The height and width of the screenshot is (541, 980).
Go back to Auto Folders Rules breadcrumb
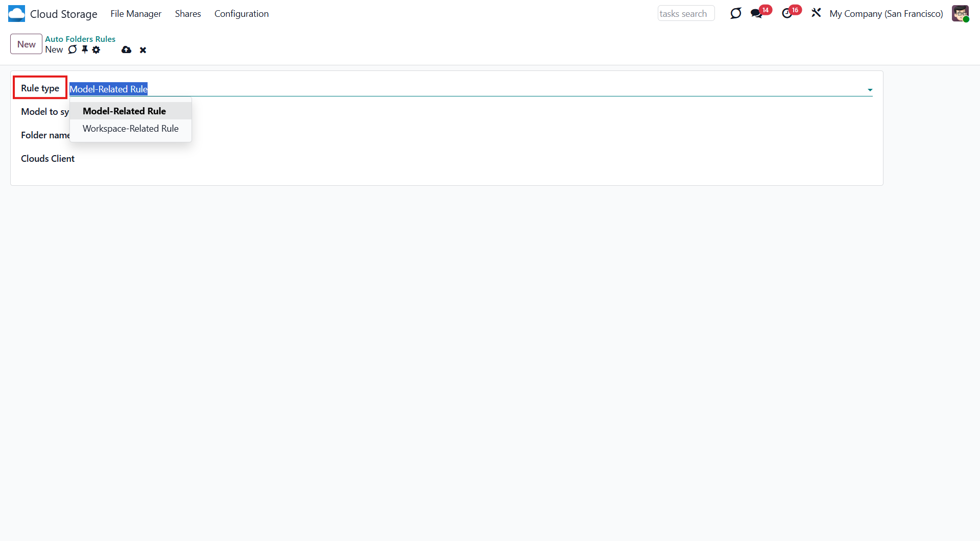[80, 39]
